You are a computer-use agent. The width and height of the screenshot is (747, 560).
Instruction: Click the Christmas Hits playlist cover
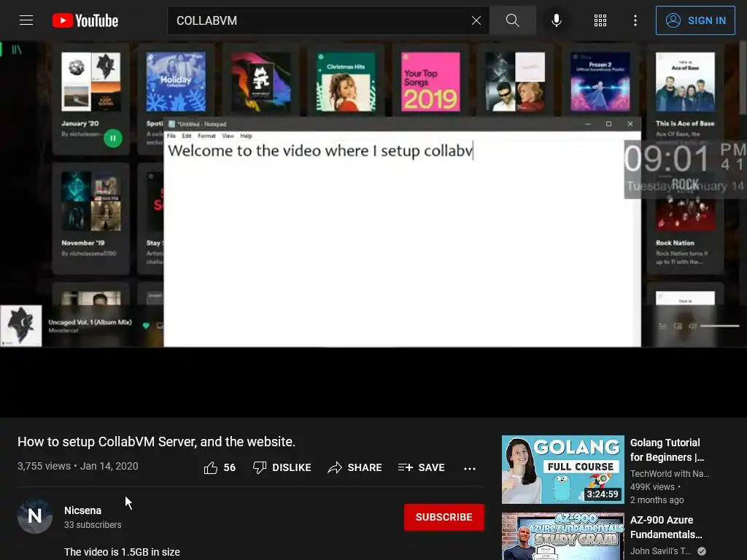[346, 82]
